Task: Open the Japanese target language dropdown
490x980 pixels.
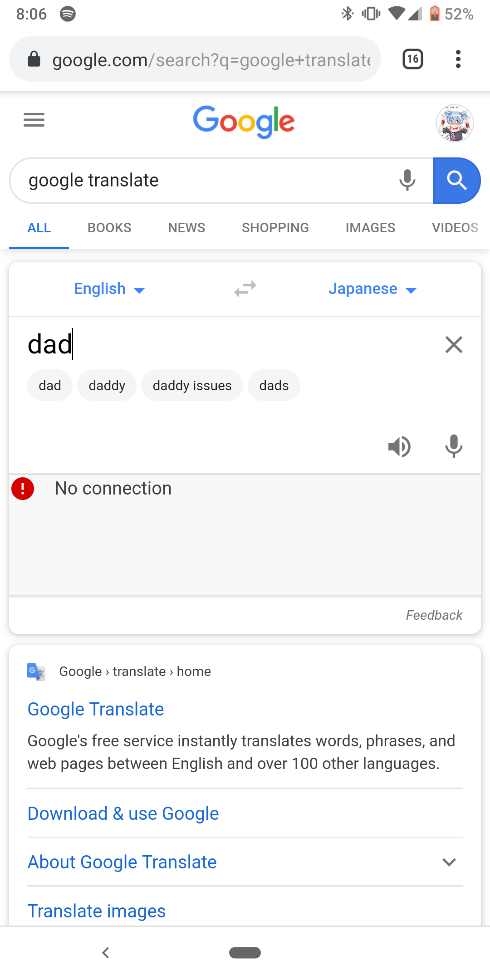Action: coord(373,289)
